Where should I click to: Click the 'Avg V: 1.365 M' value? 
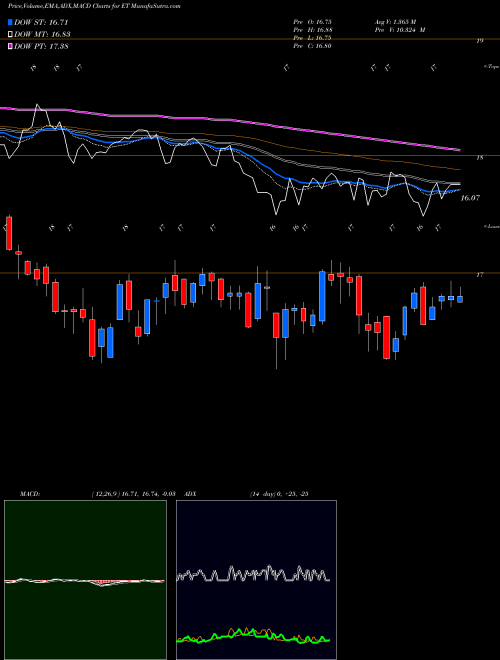pyautogui.click(x=395, y=22)
